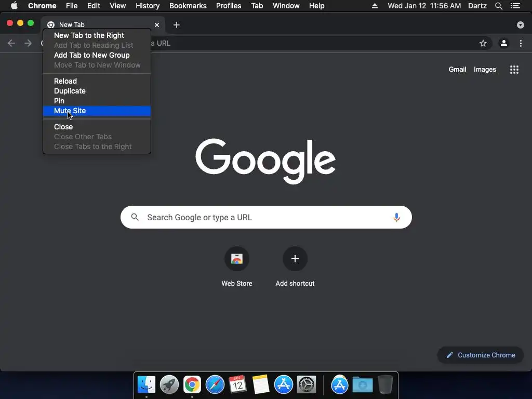The width and height of the screenshot is (532, 399).
Task: Open Notes from the Dock
Action: pos(261,384)
